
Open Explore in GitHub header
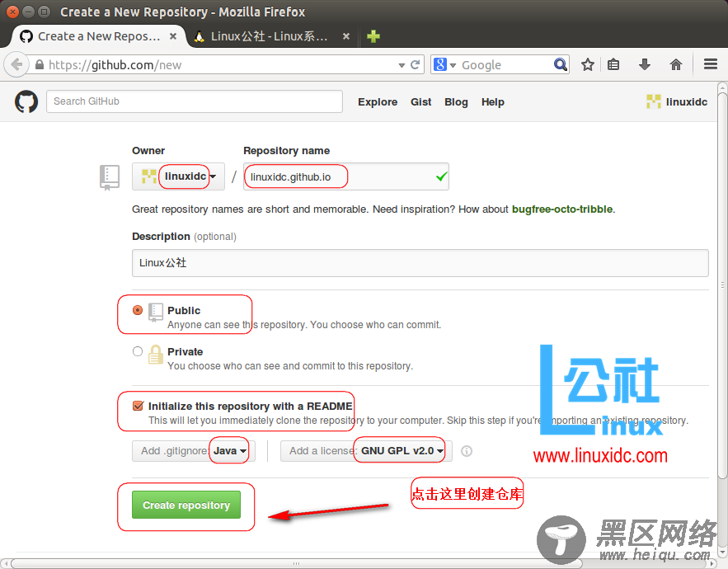pyautogui.click(x=378, y=101)
